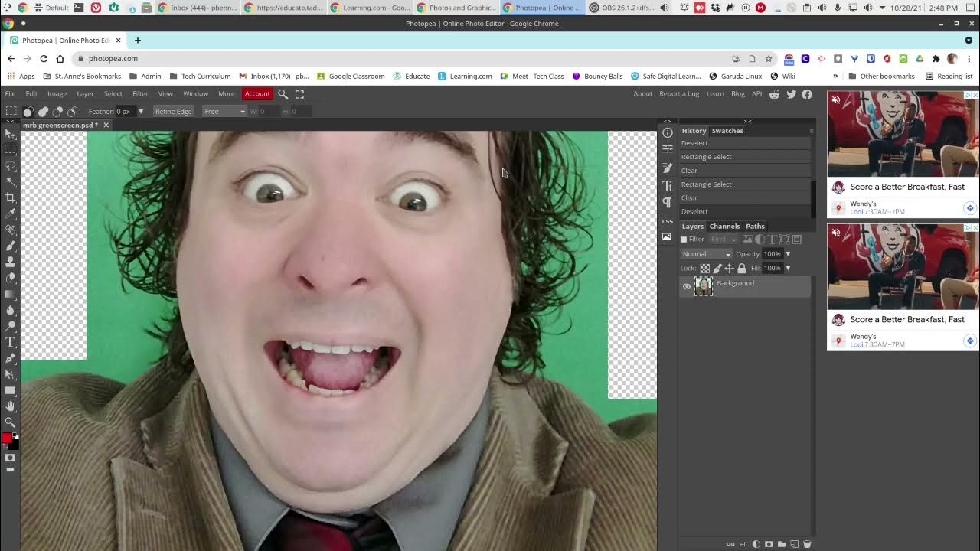Select the Magic Wand tool
The height and width of the screenshot is (551, 980).
pyautogui.click(x=11, y=181)
